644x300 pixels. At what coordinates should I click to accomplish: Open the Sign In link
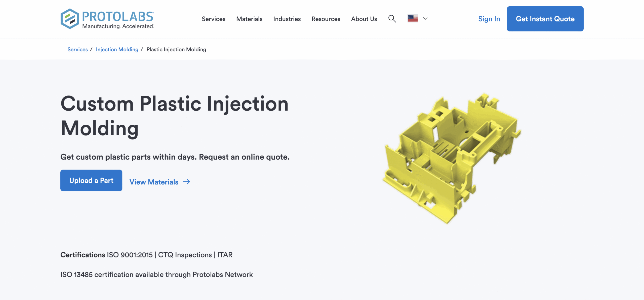point(489,19)
